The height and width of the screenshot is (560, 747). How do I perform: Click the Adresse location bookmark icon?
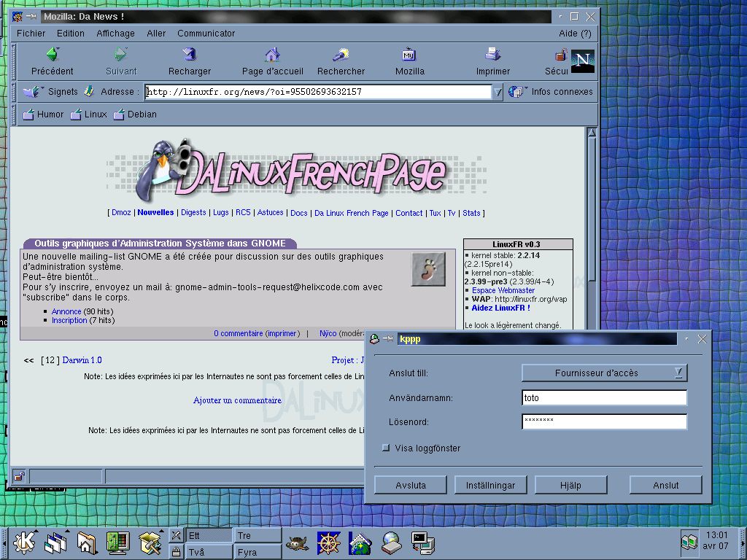tap(89, 91)
